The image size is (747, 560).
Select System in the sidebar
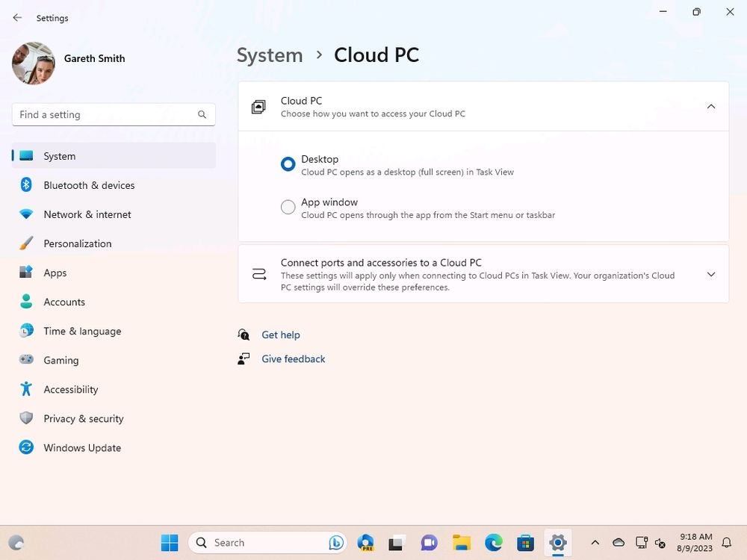pyautogui.click(x=114, y=156)
